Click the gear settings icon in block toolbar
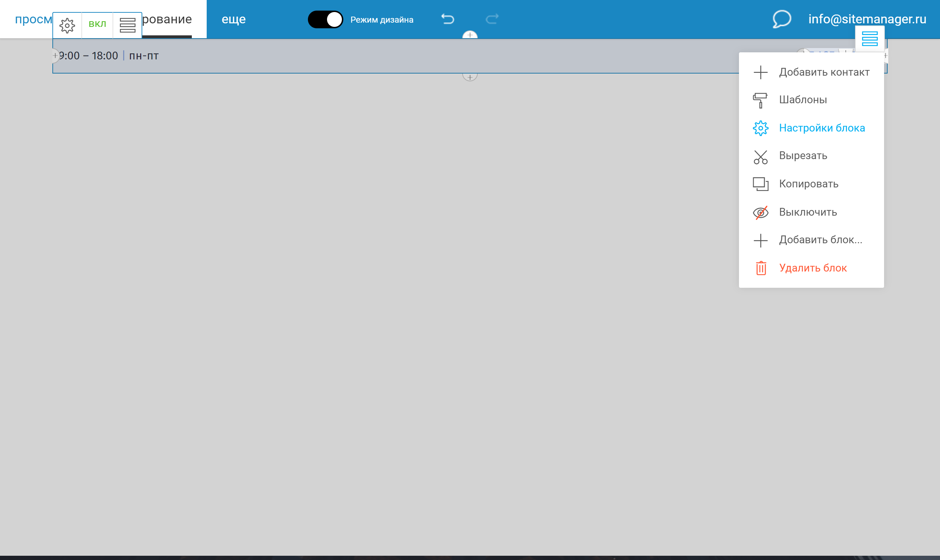The height and width of the screenshot is (560, 940). [x=67, y=25]
